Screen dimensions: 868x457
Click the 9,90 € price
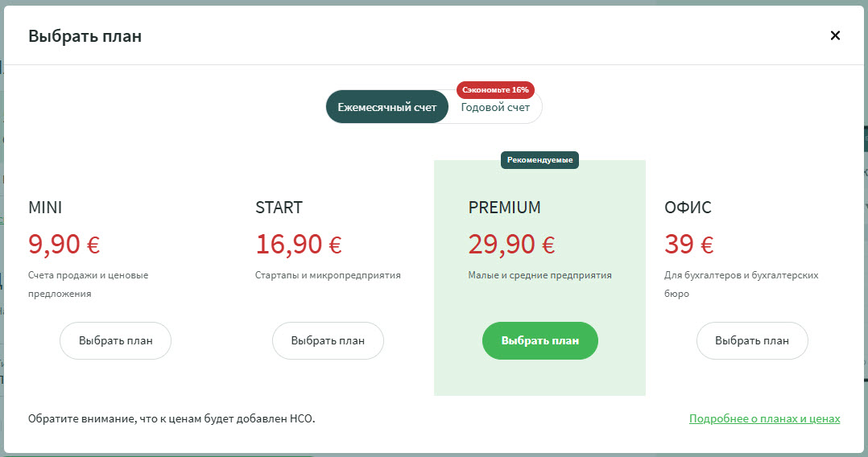click(x=64, y=244)
